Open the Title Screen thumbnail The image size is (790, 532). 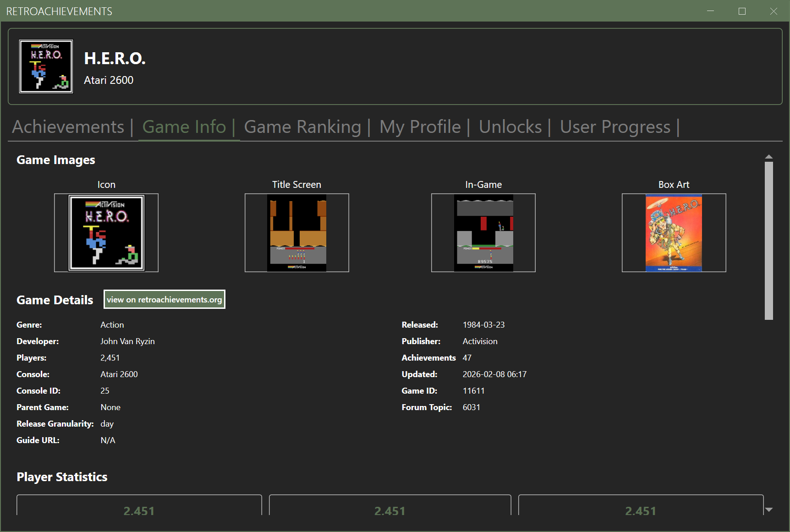297,233
